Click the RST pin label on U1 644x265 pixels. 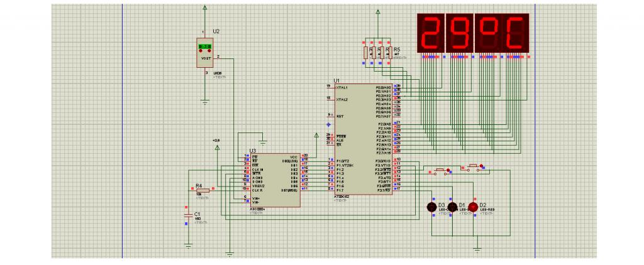pos(340,117)
